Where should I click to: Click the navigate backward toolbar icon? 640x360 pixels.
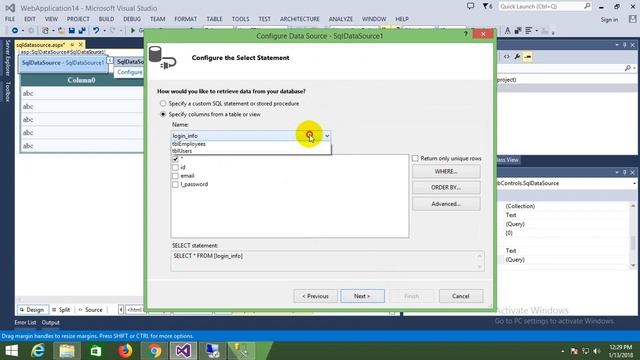15,31
